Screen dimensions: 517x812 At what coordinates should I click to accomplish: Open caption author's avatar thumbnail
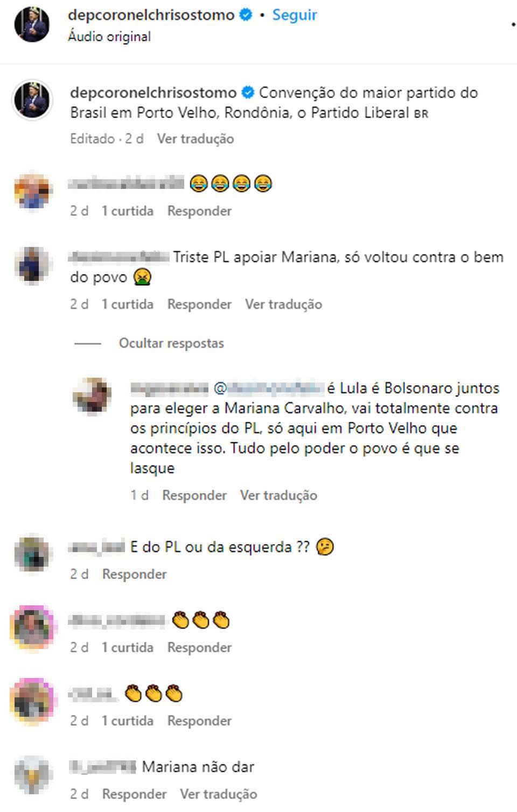coord(32,100)
